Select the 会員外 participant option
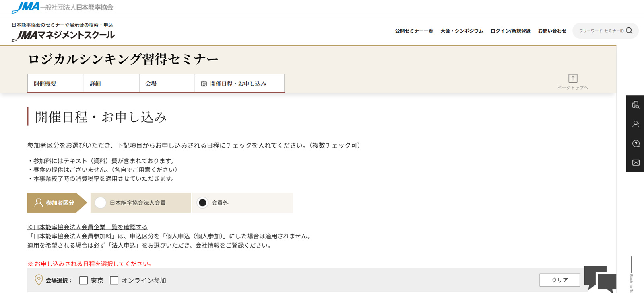 tap(202, 203)
